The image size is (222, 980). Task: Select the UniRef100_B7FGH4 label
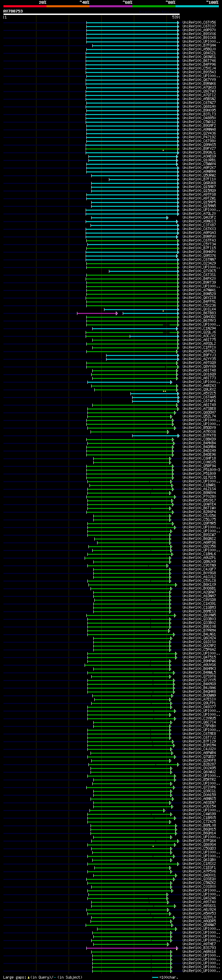199,45
